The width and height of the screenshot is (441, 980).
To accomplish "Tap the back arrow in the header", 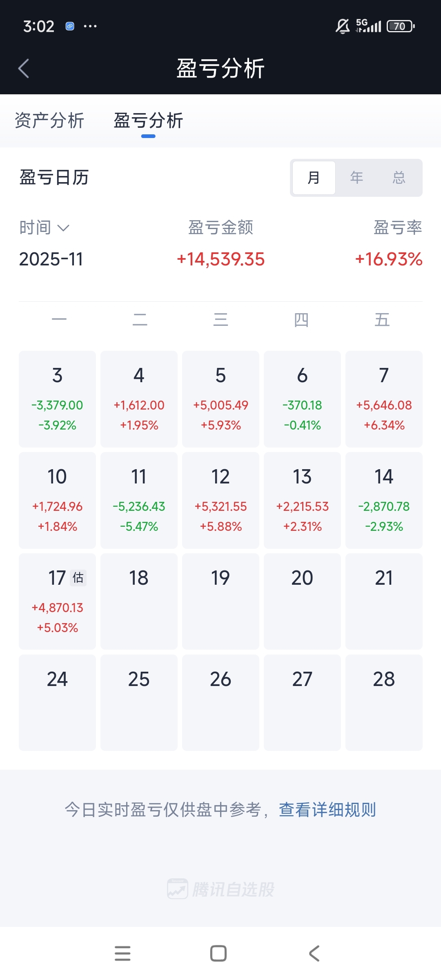I will click(24, 68).
